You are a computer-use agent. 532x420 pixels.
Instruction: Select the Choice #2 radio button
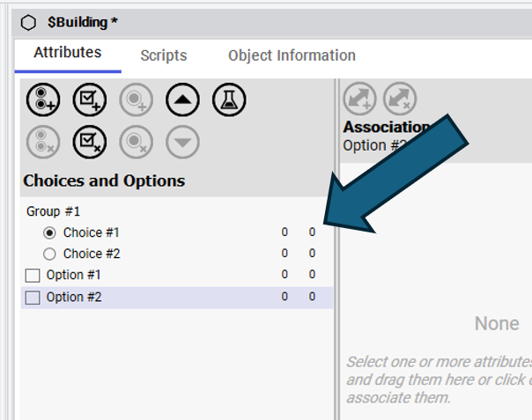[x=49, y=254]
